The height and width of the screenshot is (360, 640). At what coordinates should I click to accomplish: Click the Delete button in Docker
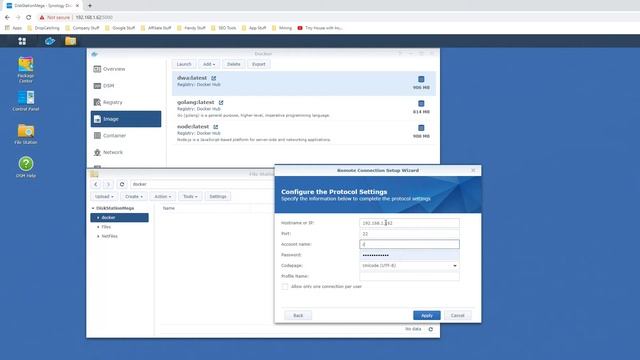pyautogui.click(x=233, y=64)
